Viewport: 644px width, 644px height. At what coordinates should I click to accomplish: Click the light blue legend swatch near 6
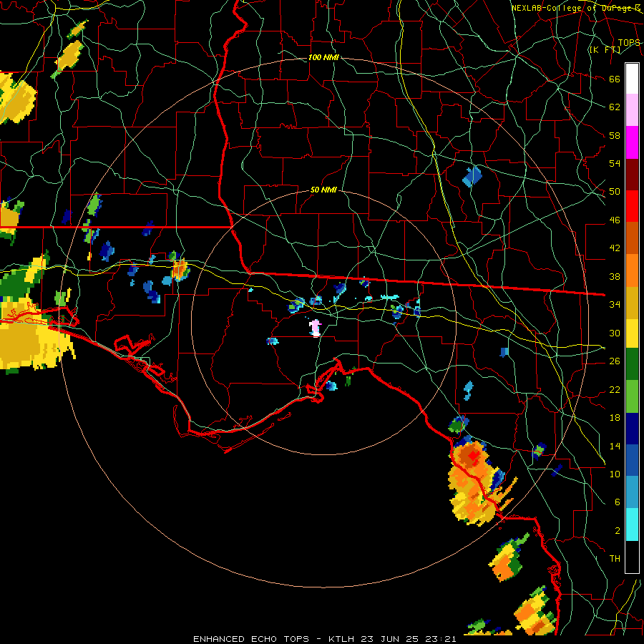[x=632, y=492]
